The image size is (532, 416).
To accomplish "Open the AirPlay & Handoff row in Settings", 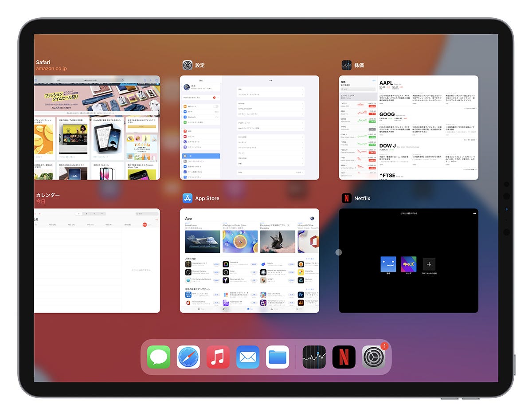I will [x=270, y=109].
